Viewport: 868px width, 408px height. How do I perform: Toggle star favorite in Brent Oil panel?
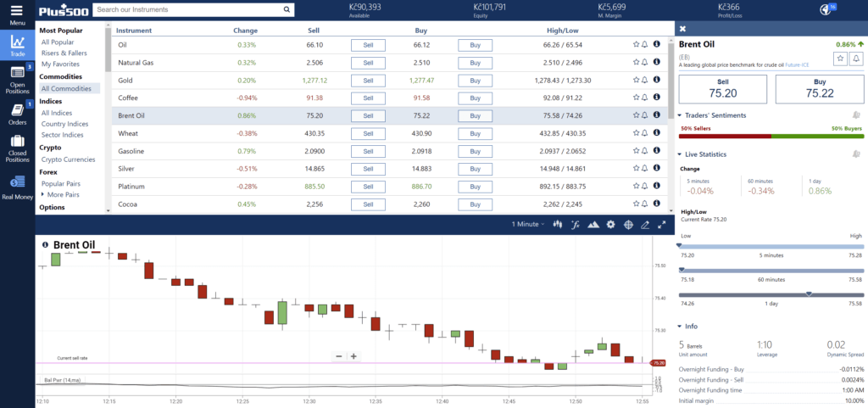840,59
